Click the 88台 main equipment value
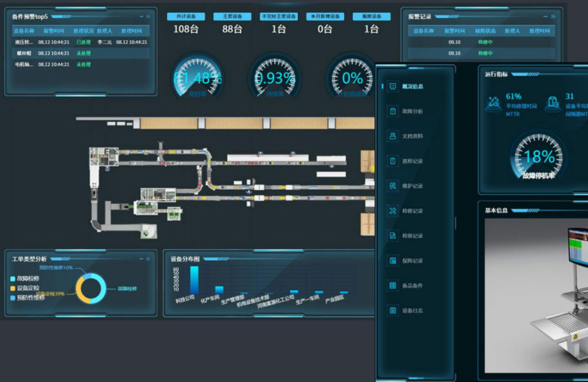588x382 pixels. [x=232, y=29]
